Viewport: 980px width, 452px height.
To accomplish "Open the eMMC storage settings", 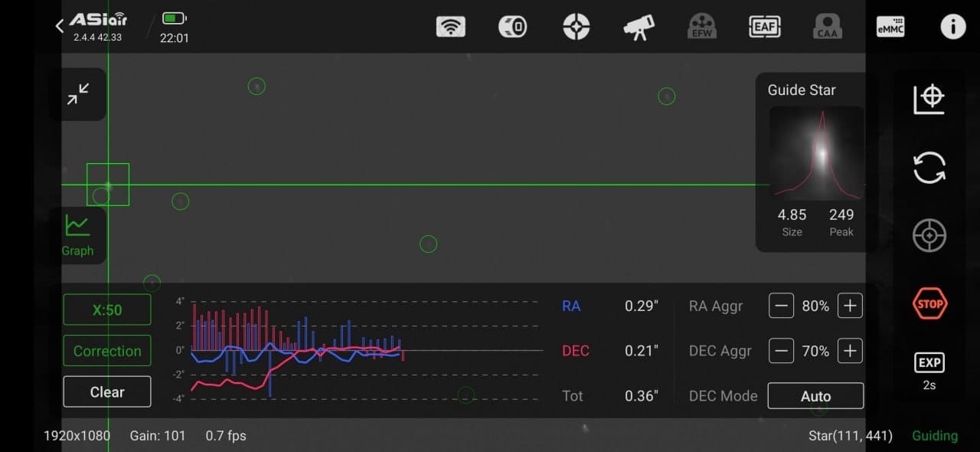I will [x=890, y=27].
